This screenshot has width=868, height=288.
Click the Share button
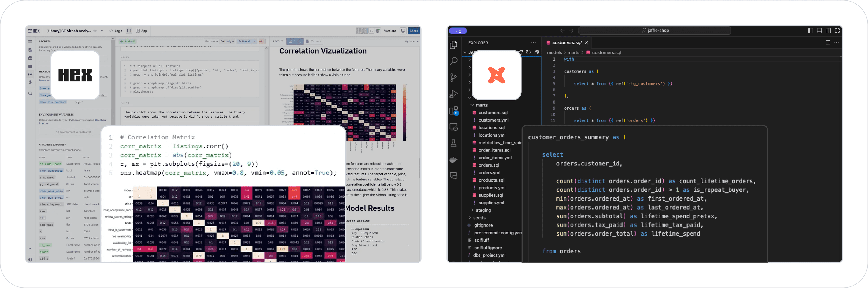point(414,31)
